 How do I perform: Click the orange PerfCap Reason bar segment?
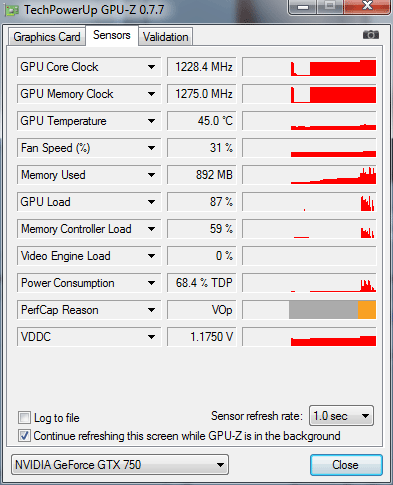coord(367,310)
